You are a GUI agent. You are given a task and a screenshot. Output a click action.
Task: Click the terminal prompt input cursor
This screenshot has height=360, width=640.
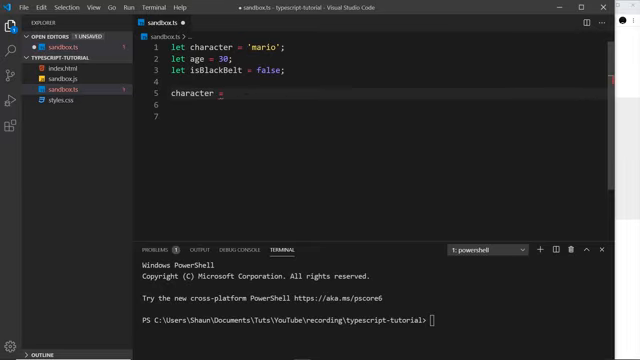click(x=432, y=320)
